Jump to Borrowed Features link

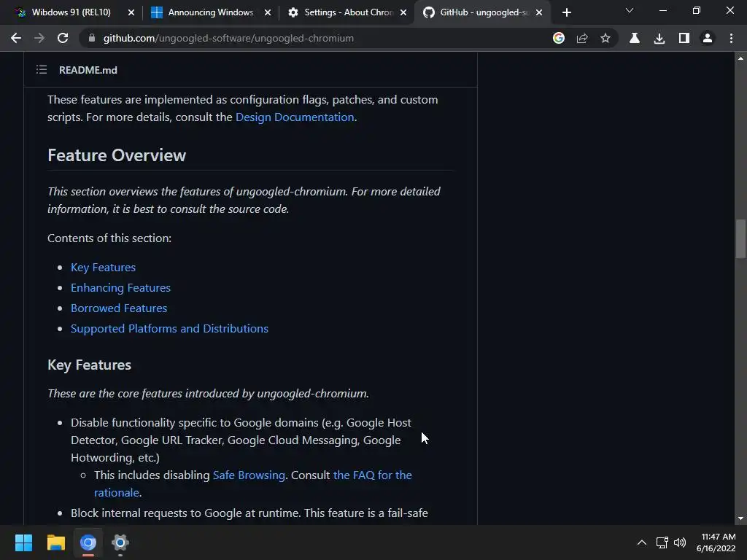119,308
